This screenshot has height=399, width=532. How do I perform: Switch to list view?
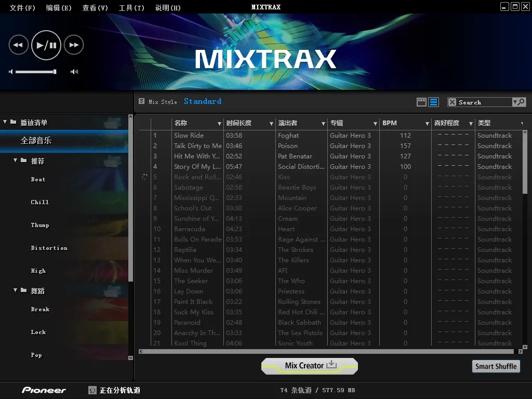click(433, 102)
